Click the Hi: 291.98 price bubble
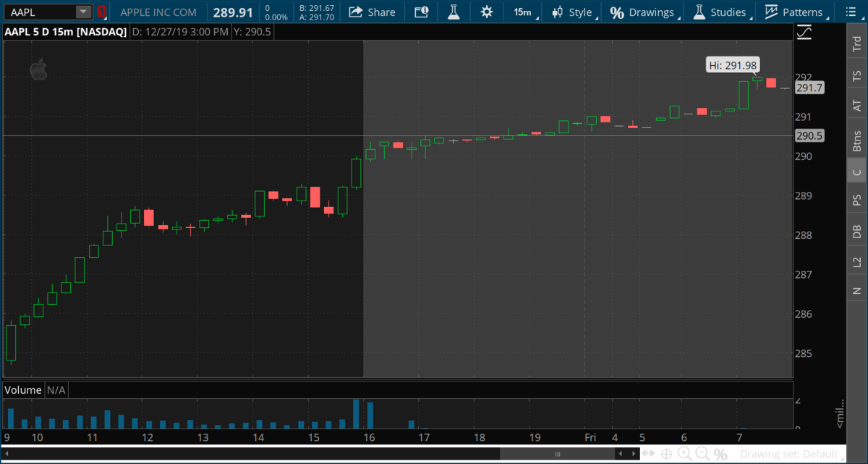Screen dimensions: 868x464 (733, 65)
